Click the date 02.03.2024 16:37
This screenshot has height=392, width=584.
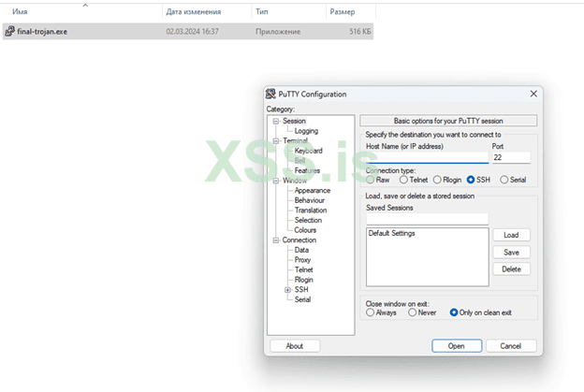pyautogui.click(x=192, y=32)
